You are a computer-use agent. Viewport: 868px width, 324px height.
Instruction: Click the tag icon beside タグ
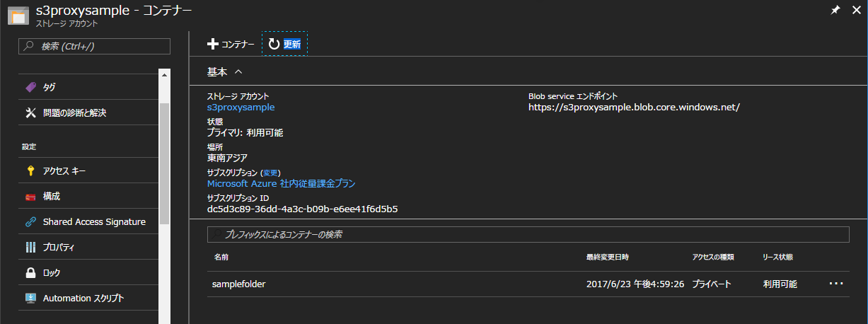[30, 87]
